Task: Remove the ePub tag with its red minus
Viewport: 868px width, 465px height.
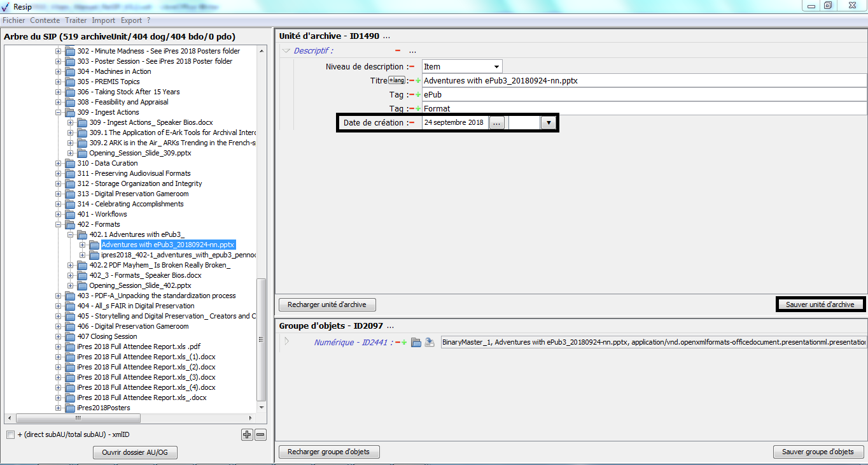Action: (412, 95)
